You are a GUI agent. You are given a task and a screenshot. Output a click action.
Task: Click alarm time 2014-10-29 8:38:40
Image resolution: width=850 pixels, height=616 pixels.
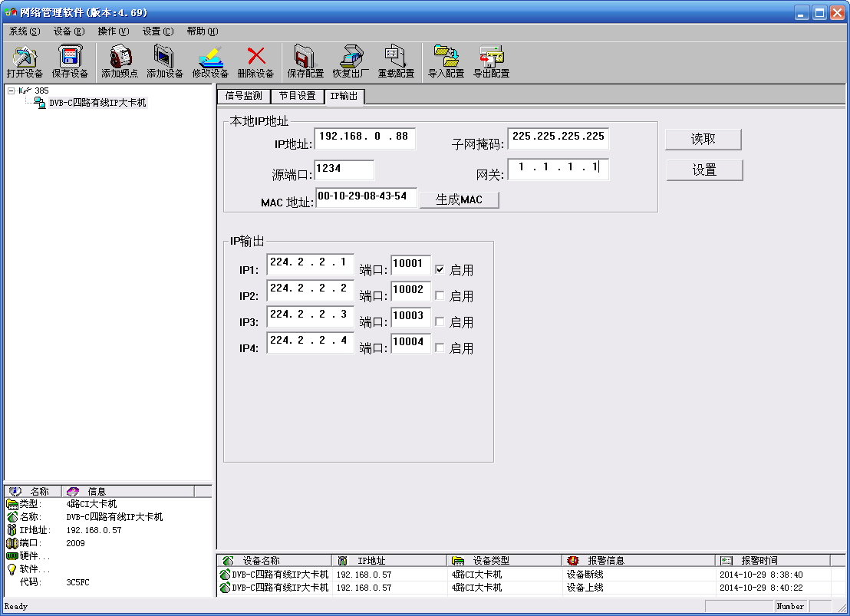tap(761, 575)
